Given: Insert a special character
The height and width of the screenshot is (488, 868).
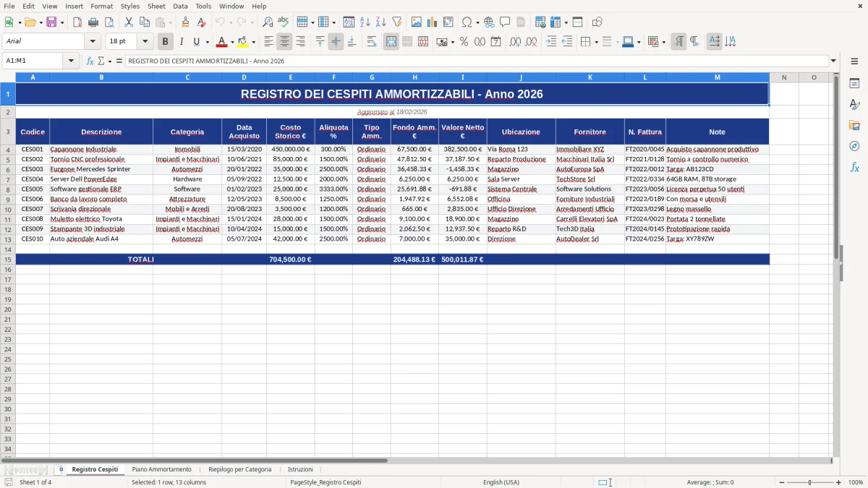Looking at the screenshot, I should [x=468, y=22].
